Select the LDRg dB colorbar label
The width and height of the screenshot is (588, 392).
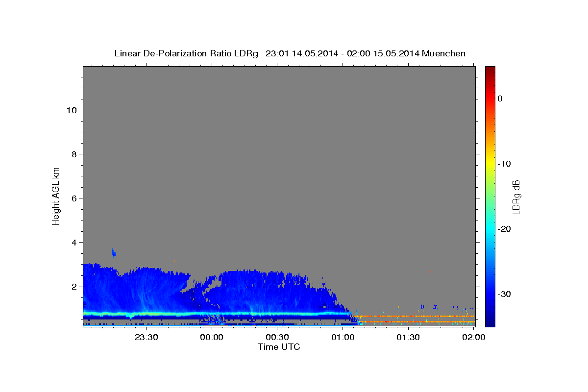coord(515,196)
